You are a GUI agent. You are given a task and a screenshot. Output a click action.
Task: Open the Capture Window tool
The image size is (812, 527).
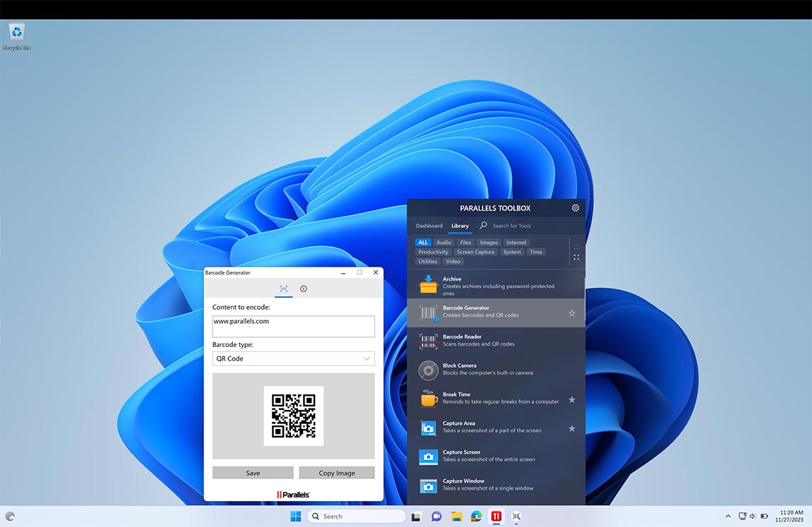pos(494,485)
